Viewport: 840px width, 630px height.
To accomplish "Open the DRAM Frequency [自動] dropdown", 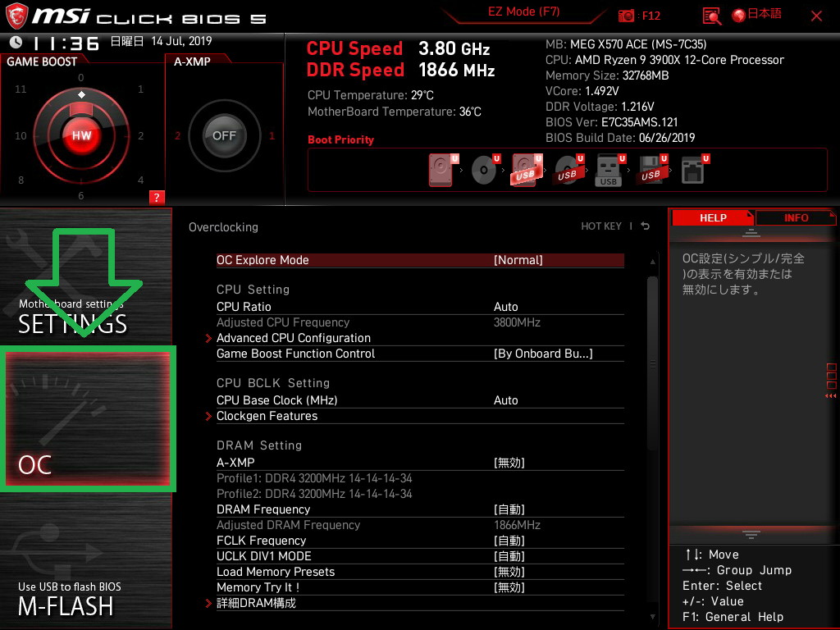I will 420,509.
